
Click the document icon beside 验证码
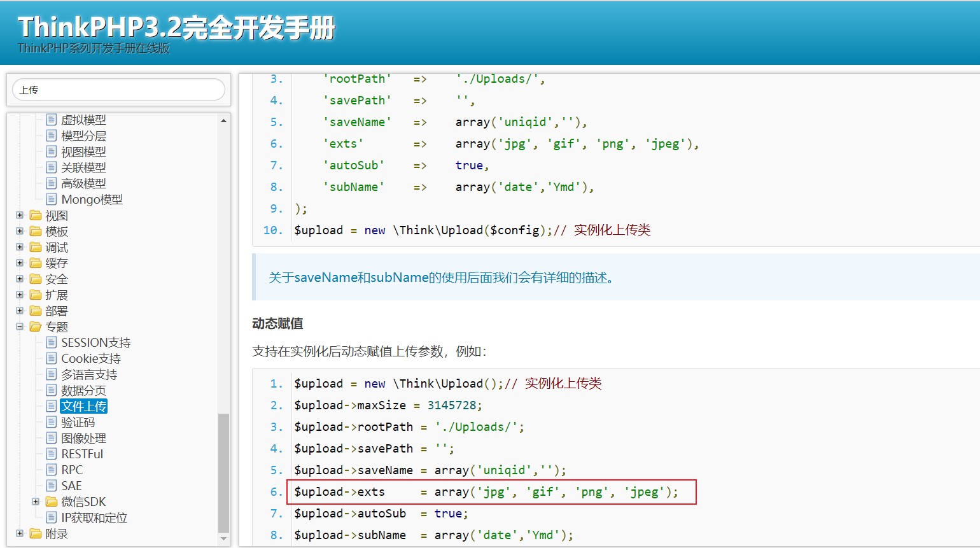(52, 421)
